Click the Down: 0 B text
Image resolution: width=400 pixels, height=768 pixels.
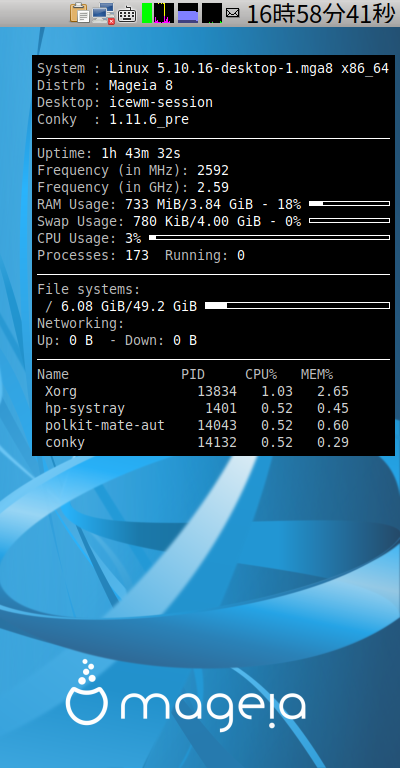click(x=161, y=341)
